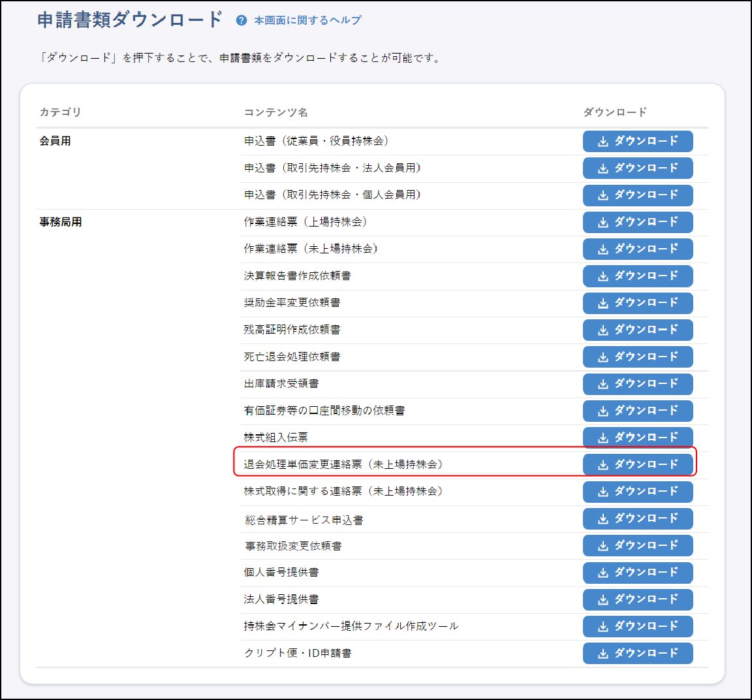Viewport: 752px width, 700px height.
Task: Download 申込書（従業員・役員持株会）
Action: click(x=637, y=141)
